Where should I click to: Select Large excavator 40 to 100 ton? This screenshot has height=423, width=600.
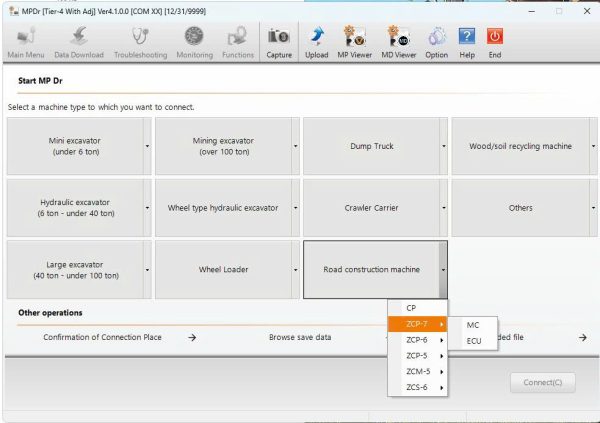[75, 270]
